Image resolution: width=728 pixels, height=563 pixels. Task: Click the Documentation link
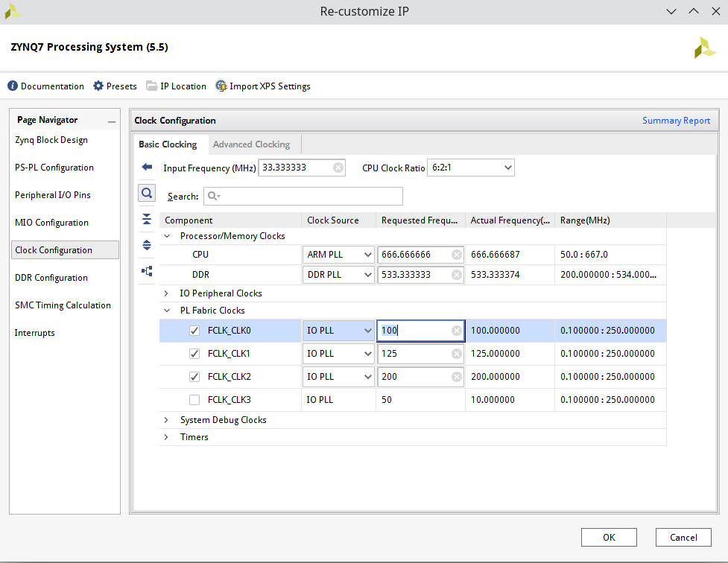coord(52,86)
